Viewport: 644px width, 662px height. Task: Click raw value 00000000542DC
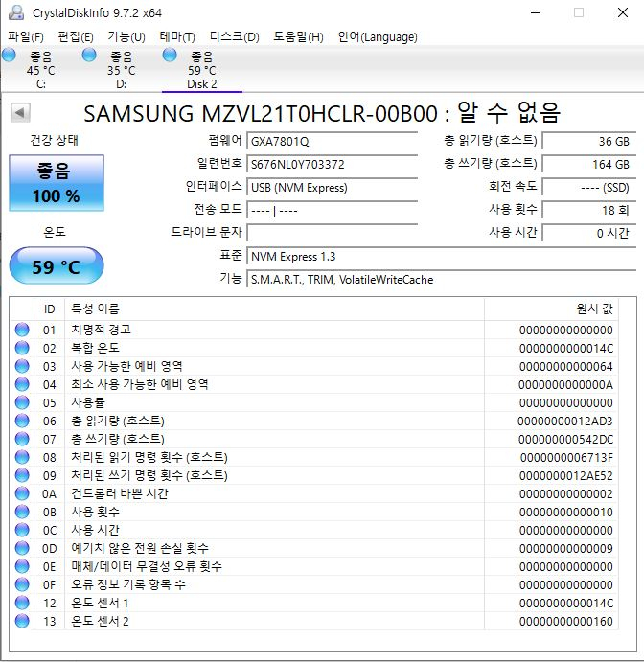tap(565, 439)
